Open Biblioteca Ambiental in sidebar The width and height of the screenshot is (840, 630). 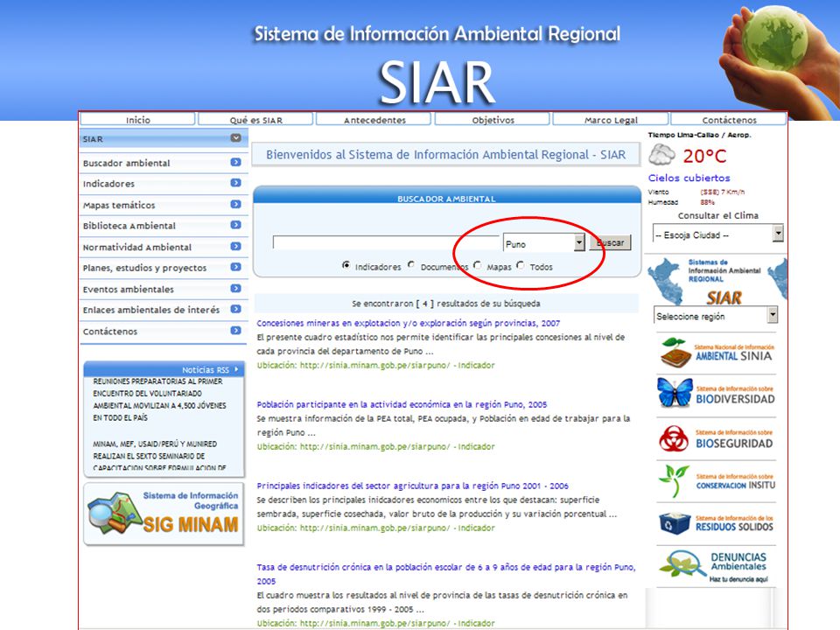pos(129,226)
